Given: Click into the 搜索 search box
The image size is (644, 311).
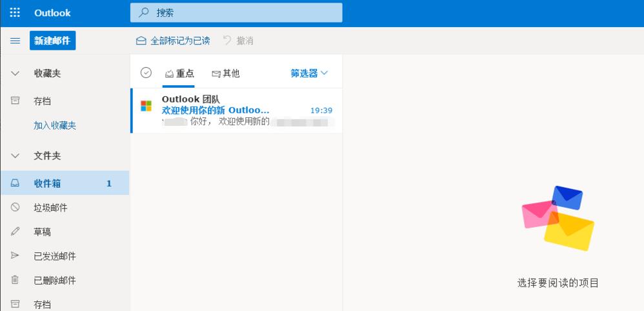Looking at the screenshot, I should 236,13.
